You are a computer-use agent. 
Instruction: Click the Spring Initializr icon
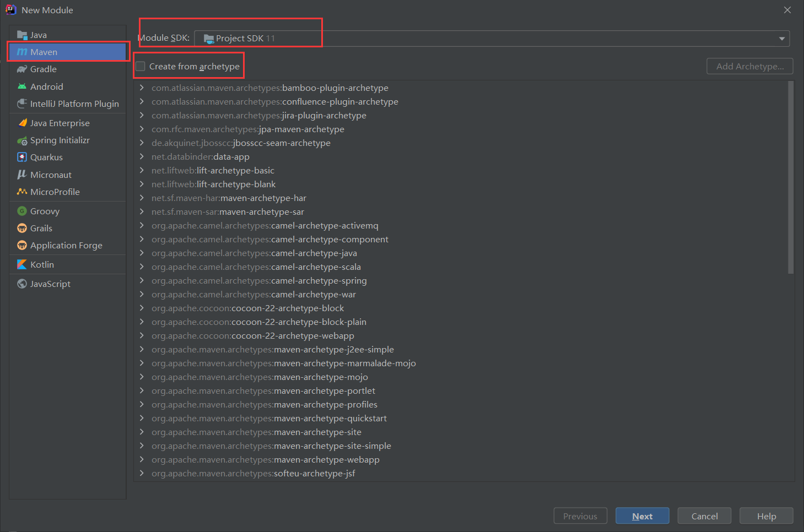tap(22, 140)
